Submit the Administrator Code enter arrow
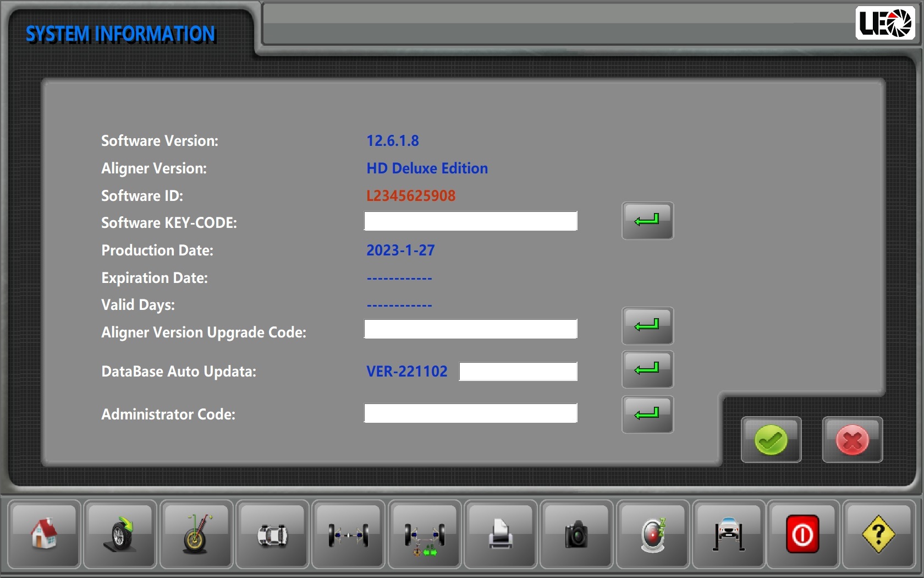The image size is (924, 578). [647, 414]
